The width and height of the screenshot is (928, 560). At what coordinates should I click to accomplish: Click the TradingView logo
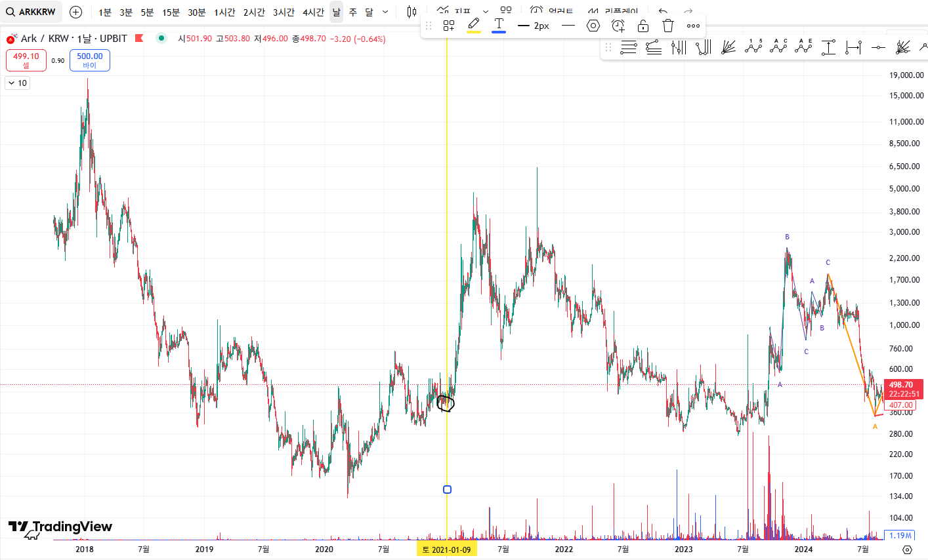(60, 527)
